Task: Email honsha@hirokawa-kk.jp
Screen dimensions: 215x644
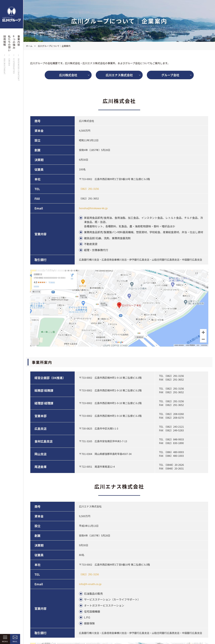Action: point(93,208)
